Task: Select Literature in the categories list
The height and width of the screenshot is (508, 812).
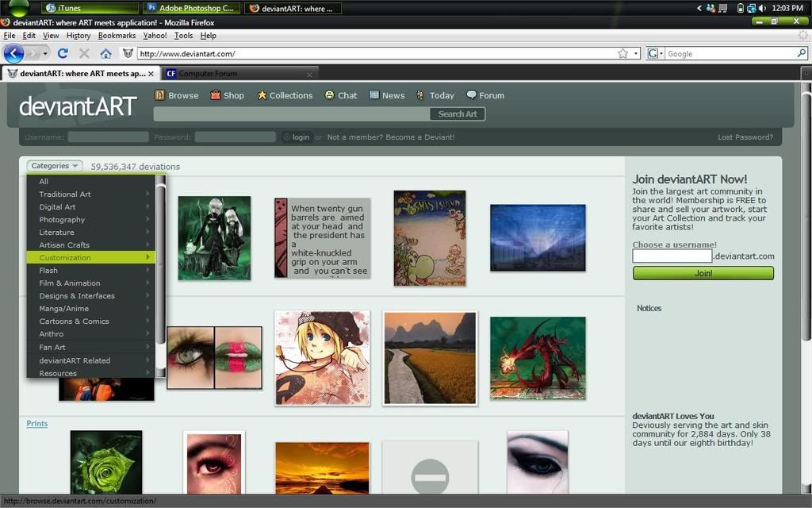Action: [x=91, y=233]
